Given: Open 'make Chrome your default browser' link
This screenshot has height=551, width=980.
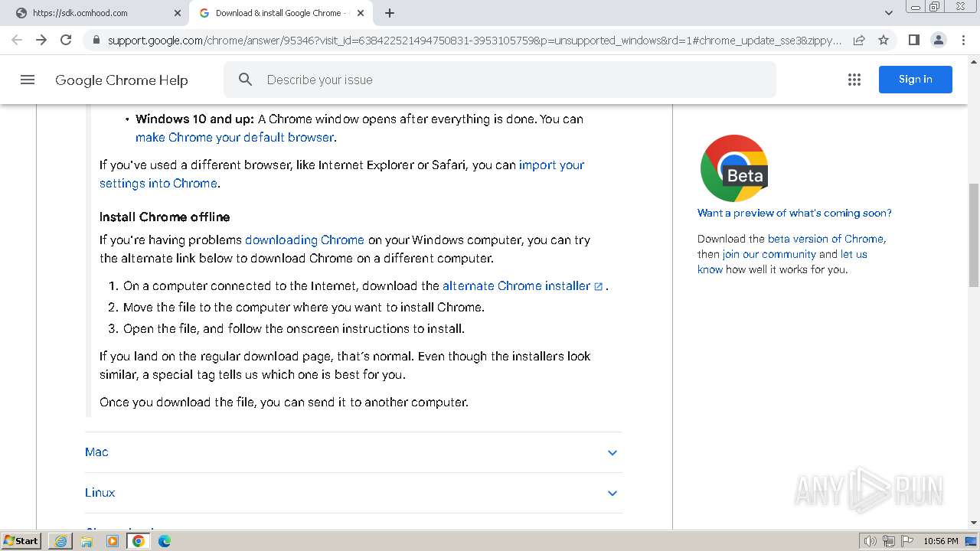Looking at the screenshot, I should [234, 138].
